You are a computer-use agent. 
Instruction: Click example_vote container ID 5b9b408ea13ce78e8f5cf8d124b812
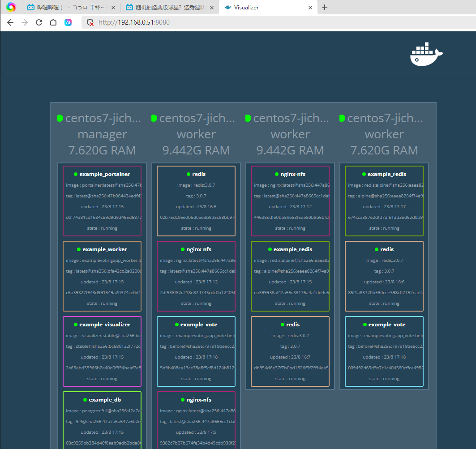197,368
